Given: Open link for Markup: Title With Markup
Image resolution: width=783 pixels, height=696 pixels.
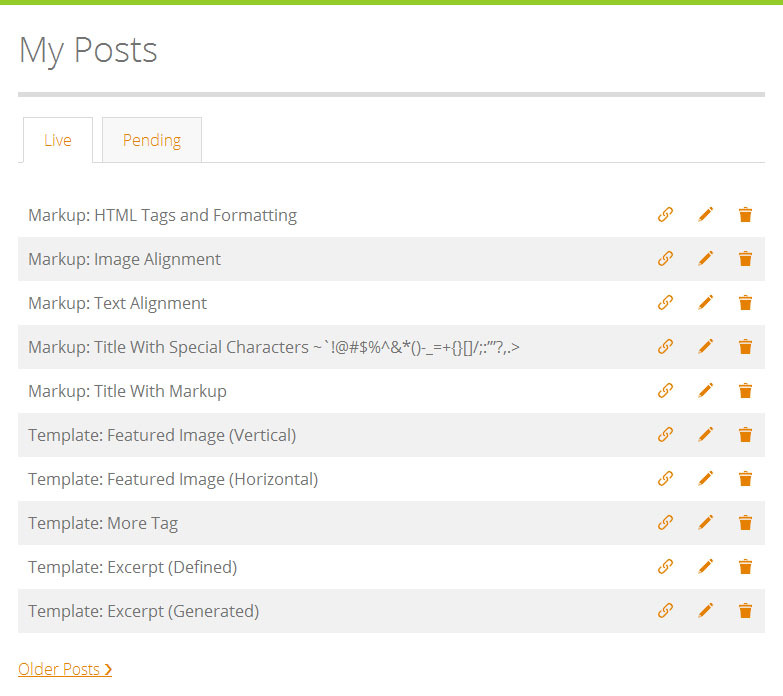Looking at the screenshot, I should 665,390.
